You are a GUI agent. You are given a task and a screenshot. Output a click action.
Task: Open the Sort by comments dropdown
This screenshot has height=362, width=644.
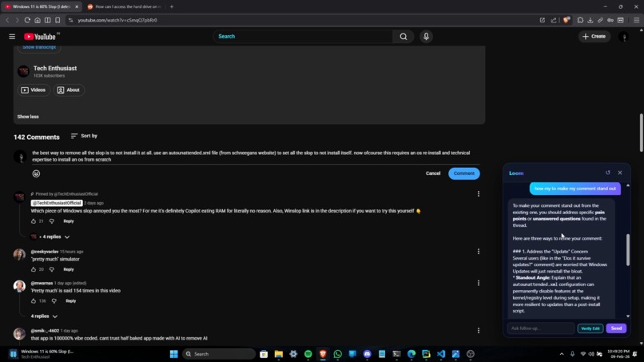click(x=84, y=136)
